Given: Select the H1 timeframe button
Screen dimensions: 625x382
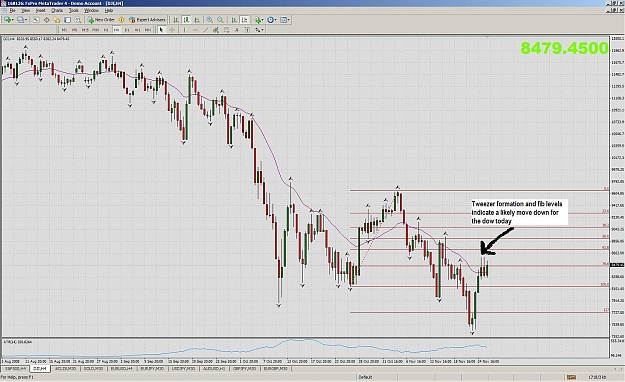Looking at the screenshot, I should 106,30.
